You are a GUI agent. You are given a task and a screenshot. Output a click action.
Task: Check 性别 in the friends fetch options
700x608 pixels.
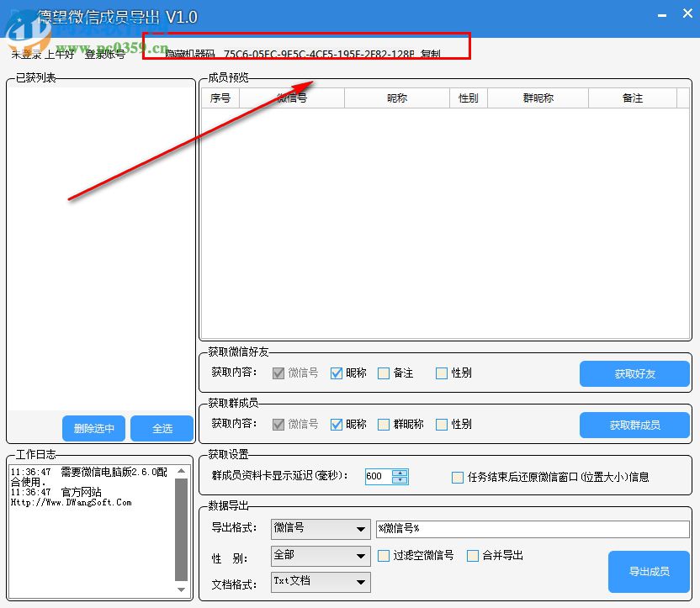pyautogui.click(x=440, y=373)
